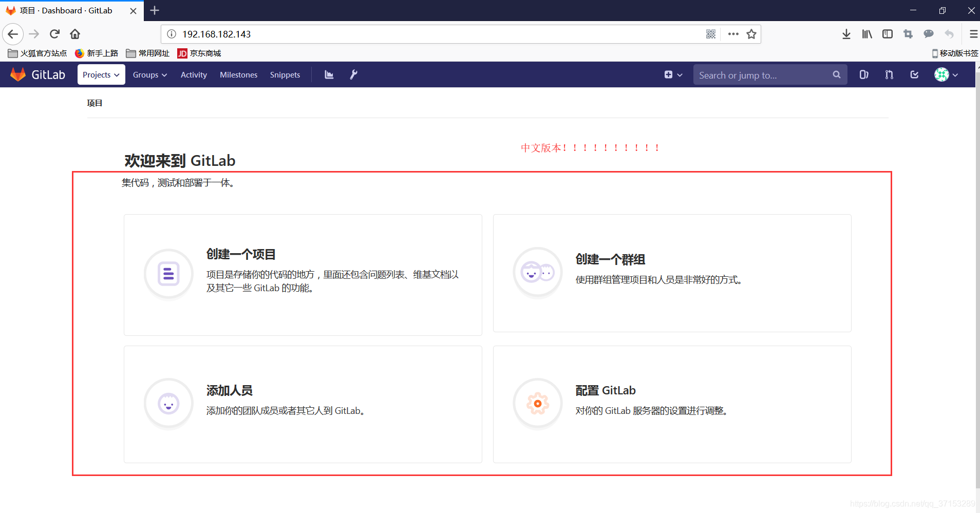Image resolution: width=980 pixels, height=513 pixels.
Task: Open Milestones in top navigation
Action: 238,74
